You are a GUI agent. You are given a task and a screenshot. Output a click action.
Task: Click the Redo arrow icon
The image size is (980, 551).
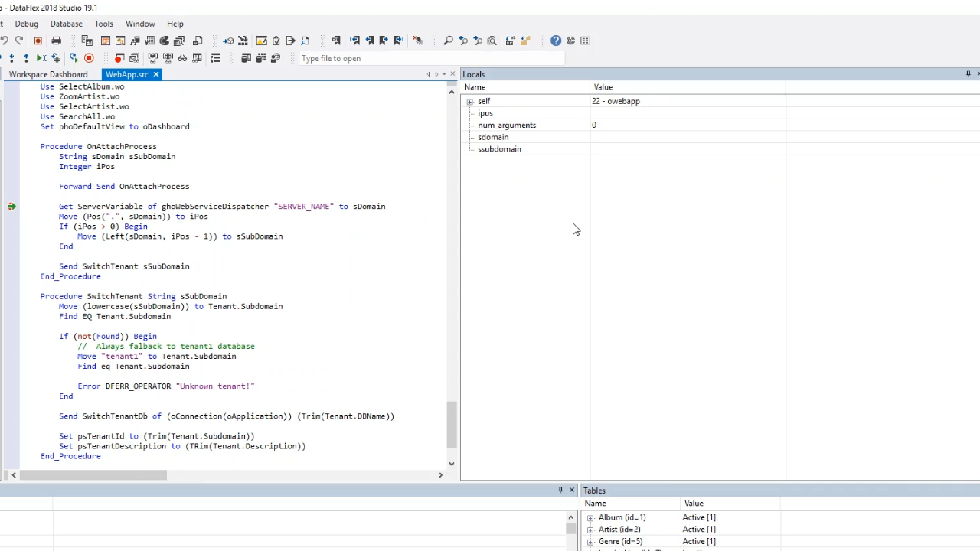pyautogui.click(x=19, y=41)
